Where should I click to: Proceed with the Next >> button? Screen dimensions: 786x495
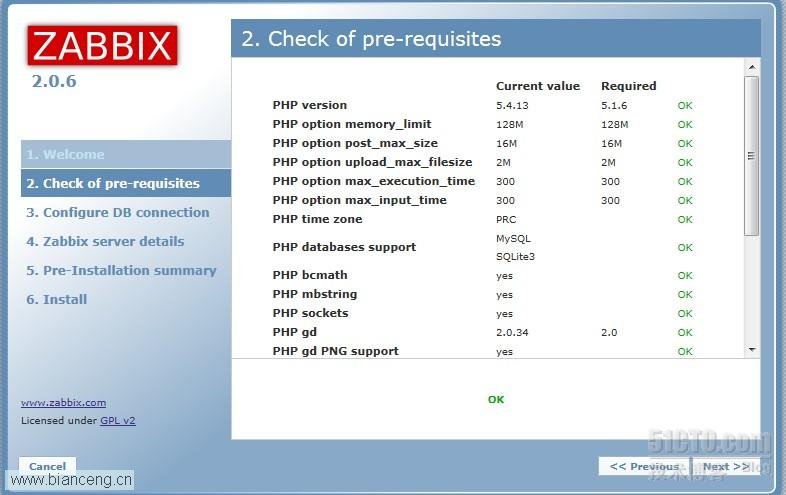click(726, 466)
